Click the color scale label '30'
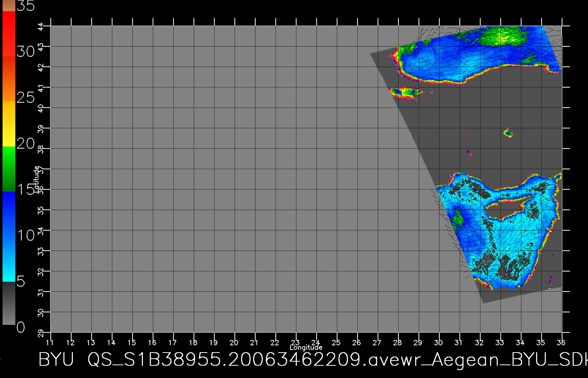Image resolution: width=588 pixels, height=378 pixels. [x=26, y=52]
